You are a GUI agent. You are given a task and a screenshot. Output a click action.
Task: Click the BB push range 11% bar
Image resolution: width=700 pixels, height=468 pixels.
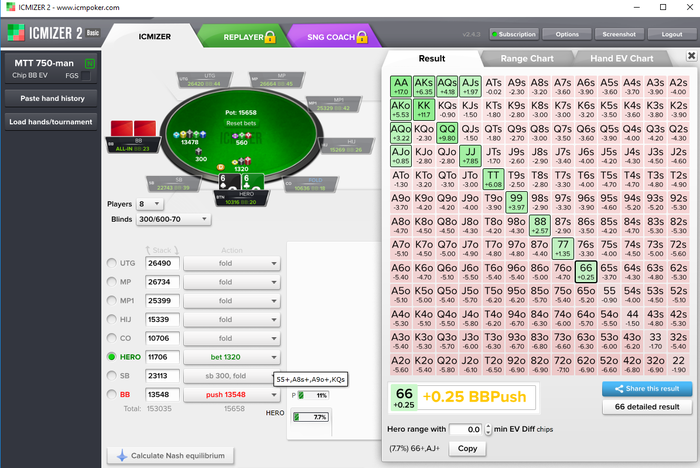[313, 395]
